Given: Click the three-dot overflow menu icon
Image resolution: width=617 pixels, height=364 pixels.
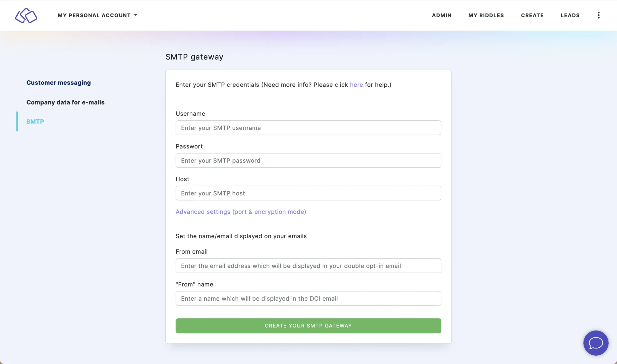Looking at the screenshot, I should [x=599, y=15].
